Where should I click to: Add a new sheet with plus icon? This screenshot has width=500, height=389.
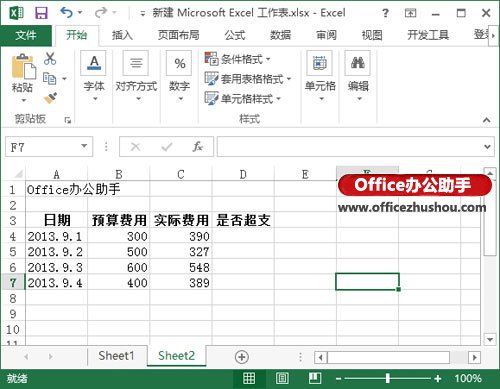(x=242, y=357)
